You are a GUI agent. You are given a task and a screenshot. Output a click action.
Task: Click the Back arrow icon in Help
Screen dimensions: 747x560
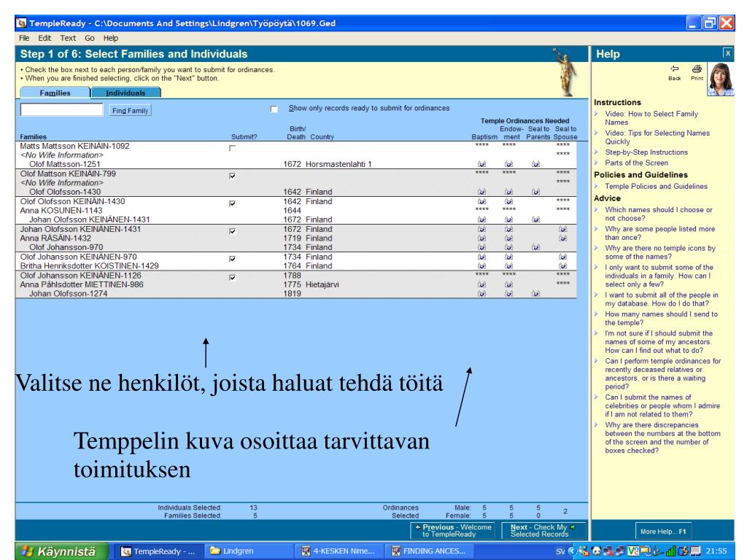674,69
